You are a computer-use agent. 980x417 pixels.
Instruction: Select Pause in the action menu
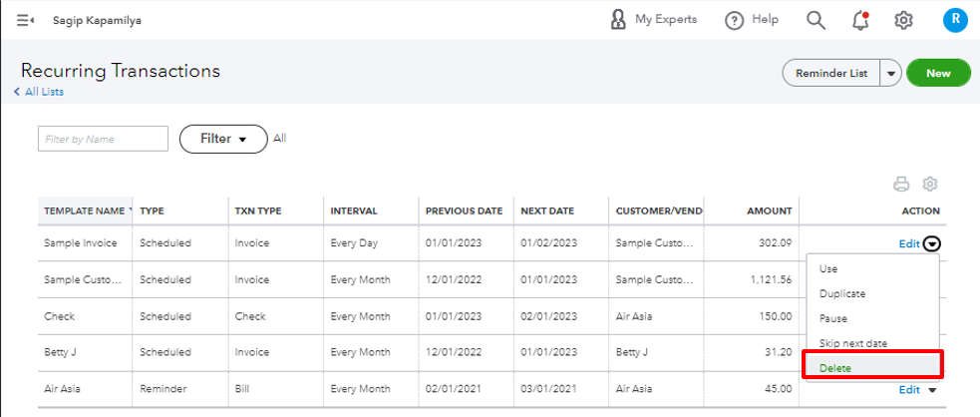(833, 319)
